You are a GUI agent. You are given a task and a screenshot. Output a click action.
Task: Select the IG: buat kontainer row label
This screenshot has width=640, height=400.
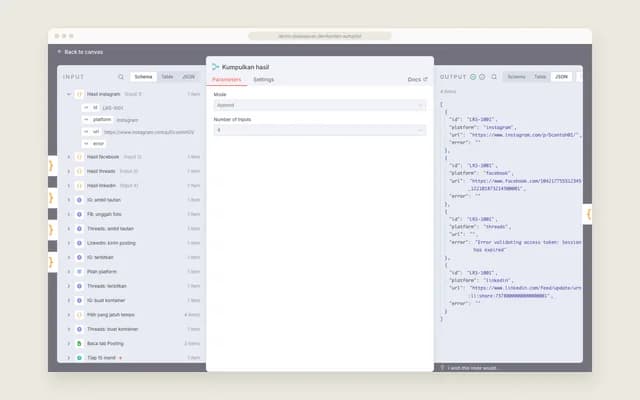tap(106, 300)
